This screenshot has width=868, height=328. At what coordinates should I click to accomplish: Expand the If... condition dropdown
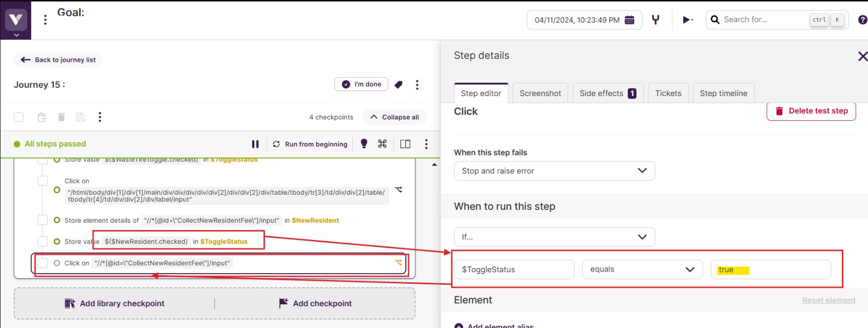click(554, 237)
